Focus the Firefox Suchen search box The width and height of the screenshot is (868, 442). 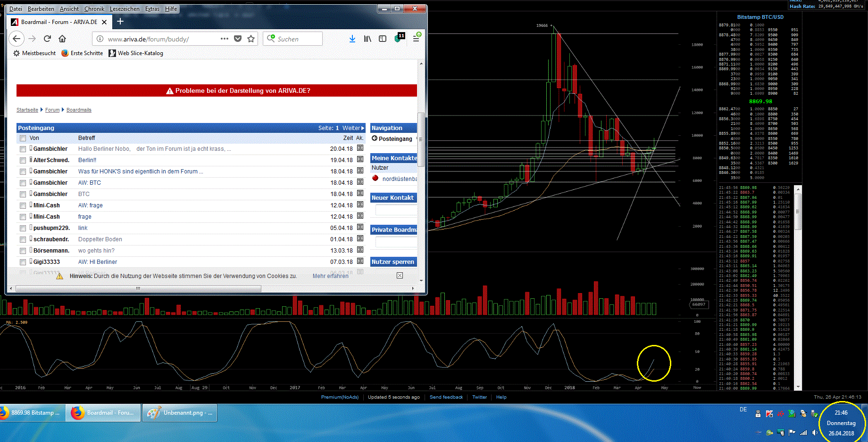click(x=293, y=39)
